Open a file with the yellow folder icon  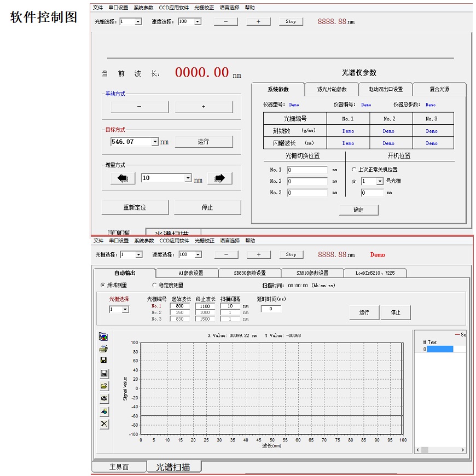click(x=104, y=386)
